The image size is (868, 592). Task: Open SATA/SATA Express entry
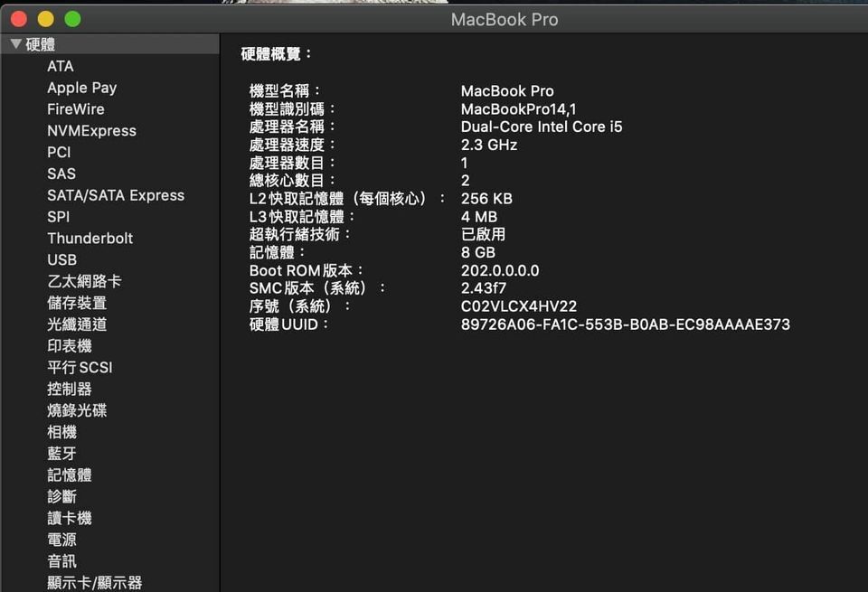point(116,195)
